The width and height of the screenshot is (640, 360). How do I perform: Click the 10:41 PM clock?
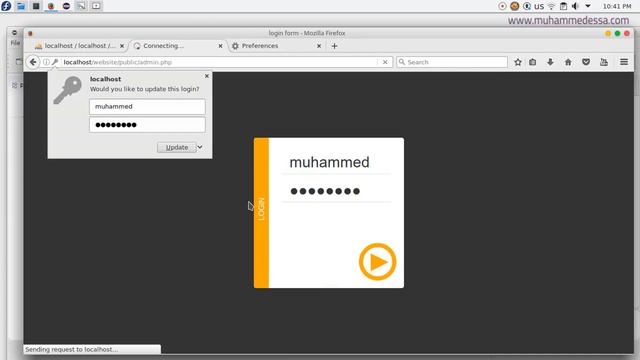coord(617,7)
